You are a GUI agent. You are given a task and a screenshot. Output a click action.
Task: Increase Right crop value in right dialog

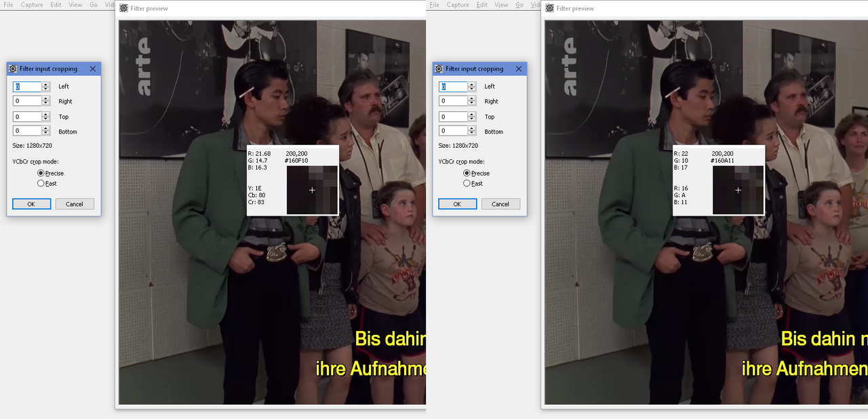click(472, 98)
